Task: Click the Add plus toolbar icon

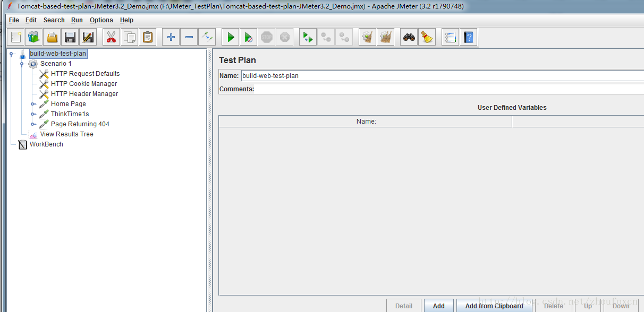Action: coord(171,37)
